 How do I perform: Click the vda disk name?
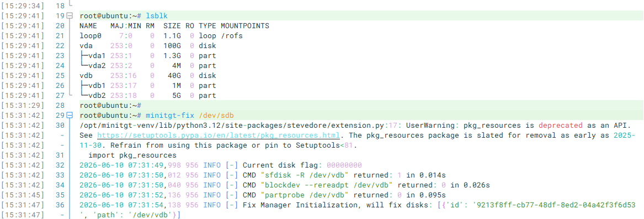click(86, 46)
